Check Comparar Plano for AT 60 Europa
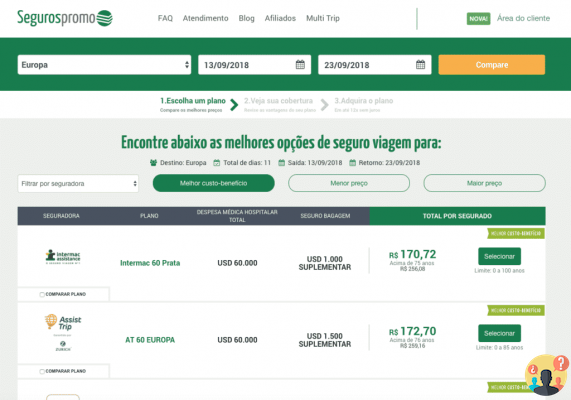This screenshot has height=400, width=571. [42, 371]
